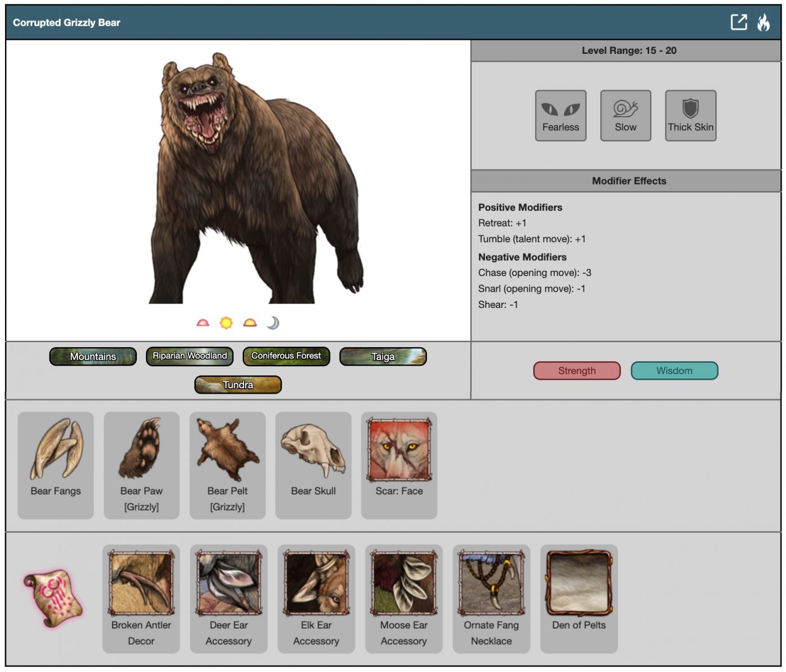Select the Fearless trait icon
The height and width of the screenshot is (672, 786).
(560, 115)
